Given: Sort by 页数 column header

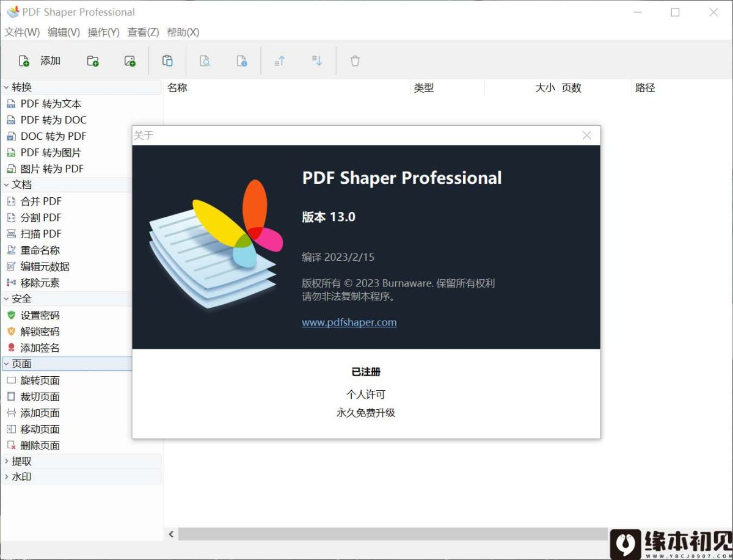Looking at the screenshot, I should (x=595, y=88).
